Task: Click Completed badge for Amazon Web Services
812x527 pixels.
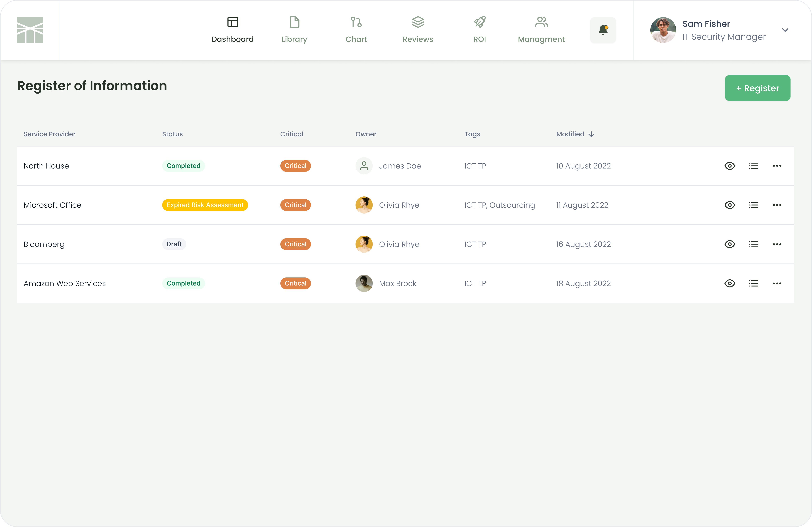Action: coord(183,283)
